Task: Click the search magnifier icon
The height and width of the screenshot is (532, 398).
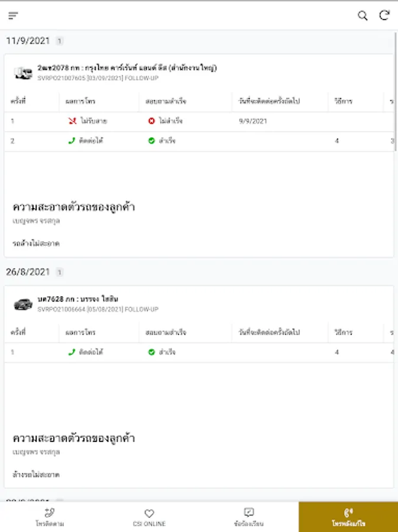Action: click(x=363, y=15)
